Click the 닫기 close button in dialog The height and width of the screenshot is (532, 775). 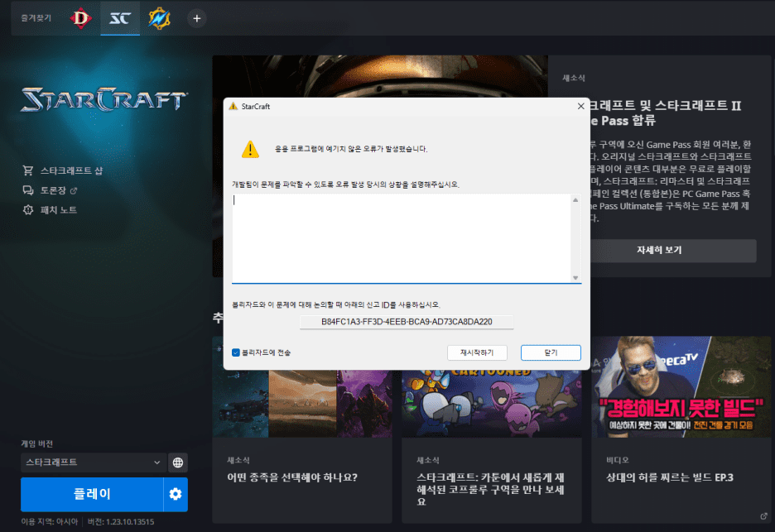click(551, 352)
